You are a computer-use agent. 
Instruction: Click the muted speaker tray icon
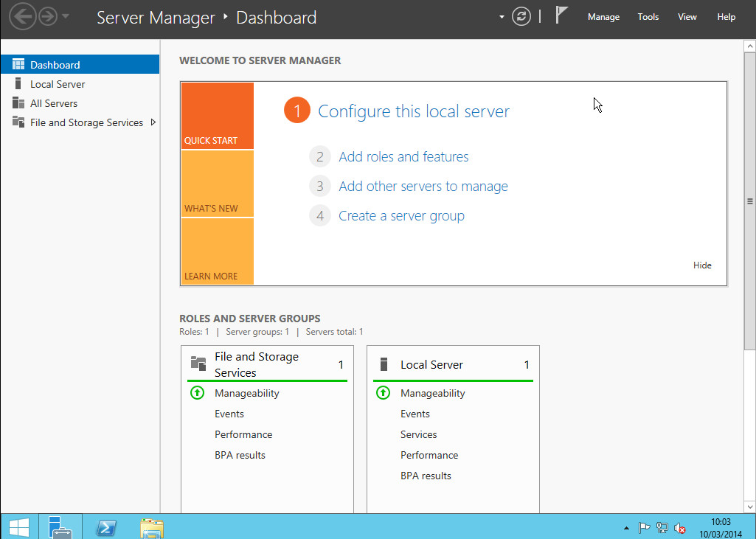coord(680,529)
